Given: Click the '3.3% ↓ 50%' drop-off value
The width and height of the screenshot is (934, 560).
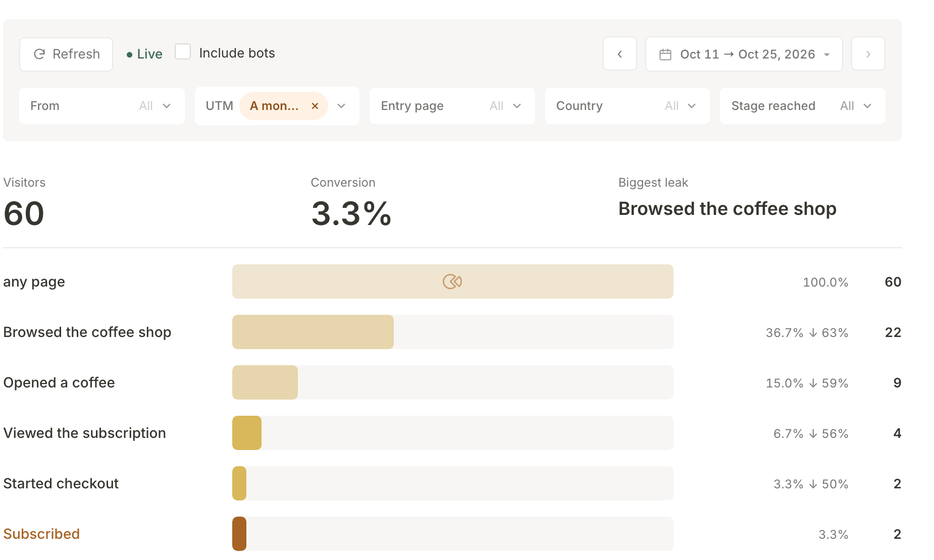Looking at the screenshot, I should (811, 484).
